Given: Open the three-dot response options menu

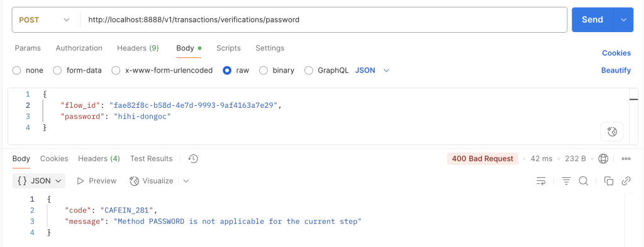Looking at the screenshot, I should coord(626,159).
